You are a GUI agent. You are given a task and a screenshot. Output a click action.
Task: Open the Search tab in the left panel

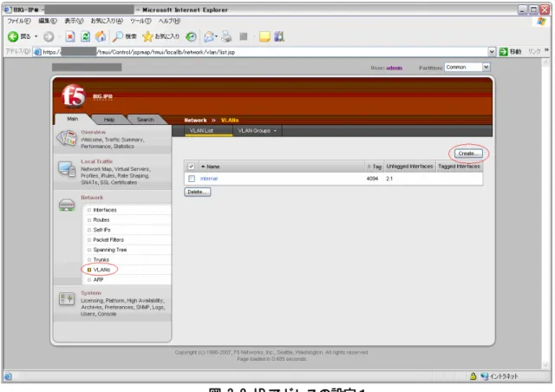(x=145, y=120)
